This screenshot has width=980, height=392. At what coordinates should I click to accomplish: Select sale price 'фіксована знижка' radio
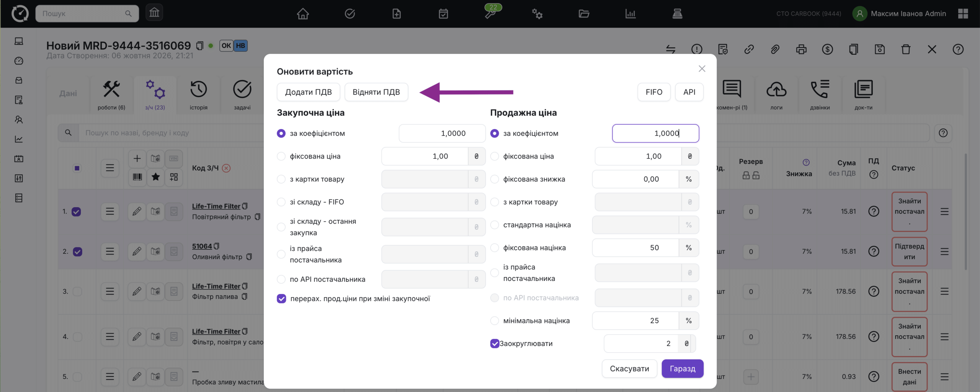pos(495,179)
